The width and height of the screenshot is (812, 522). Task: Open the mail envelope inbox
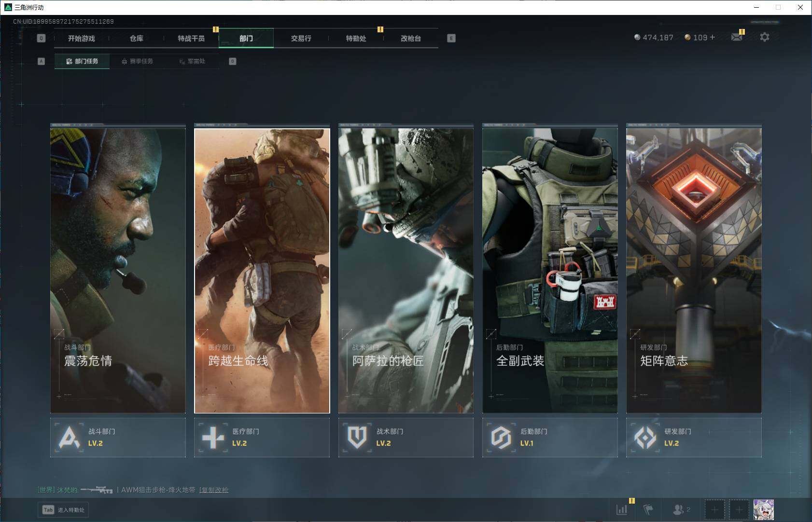tap(736, 37)
